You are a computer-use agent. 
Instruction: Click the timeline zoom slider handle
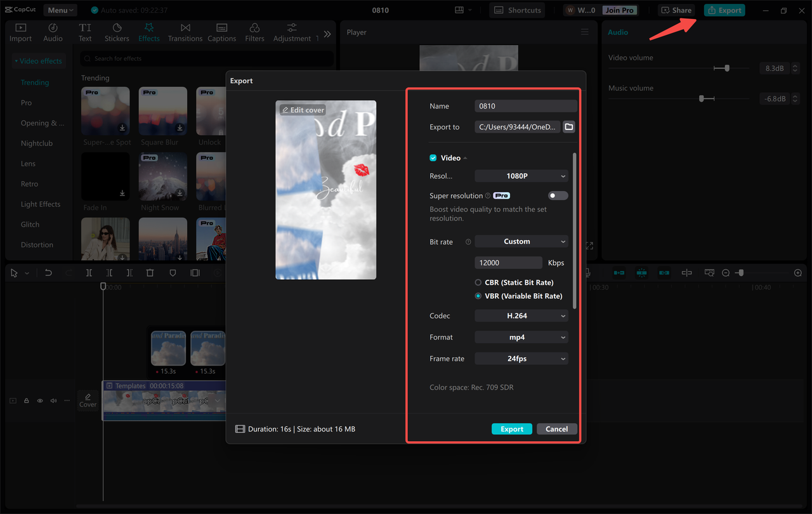740,273
